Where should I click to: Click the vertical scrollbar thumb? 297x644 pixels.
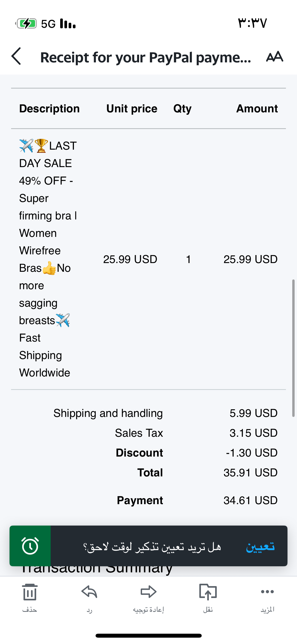pos(293,348)
